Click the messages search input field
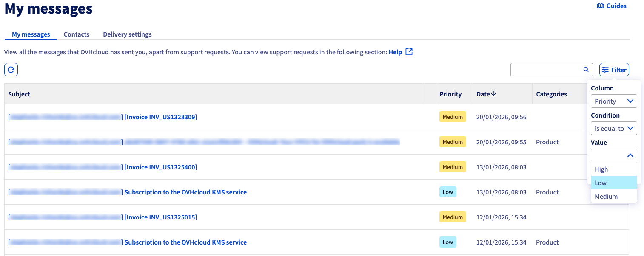This screenshot has width=644, height=256. pyautogui.click(x=546, y=70)
